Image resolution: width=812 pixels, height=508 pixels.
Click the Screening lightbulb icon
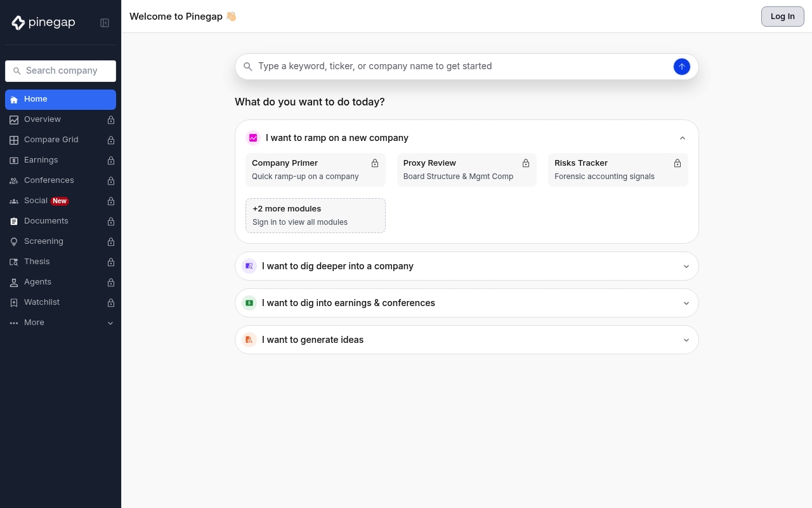tap(14, 242)
